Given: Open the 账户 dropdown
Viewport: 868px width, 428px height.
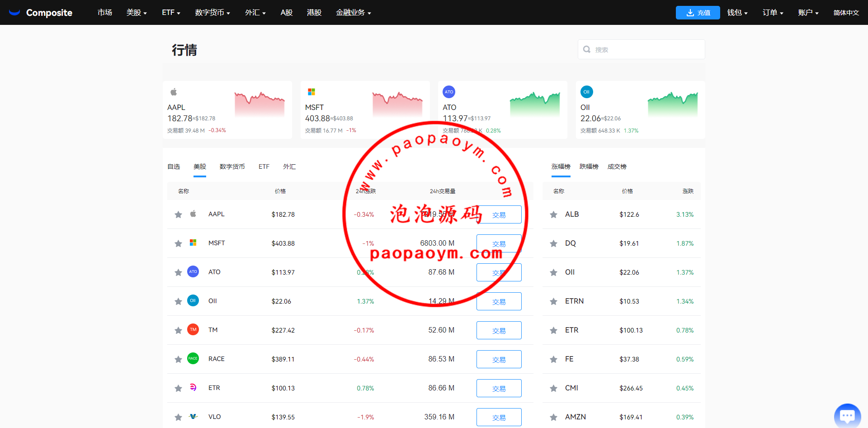Looking at the screenshot, I should click(808, 13).
